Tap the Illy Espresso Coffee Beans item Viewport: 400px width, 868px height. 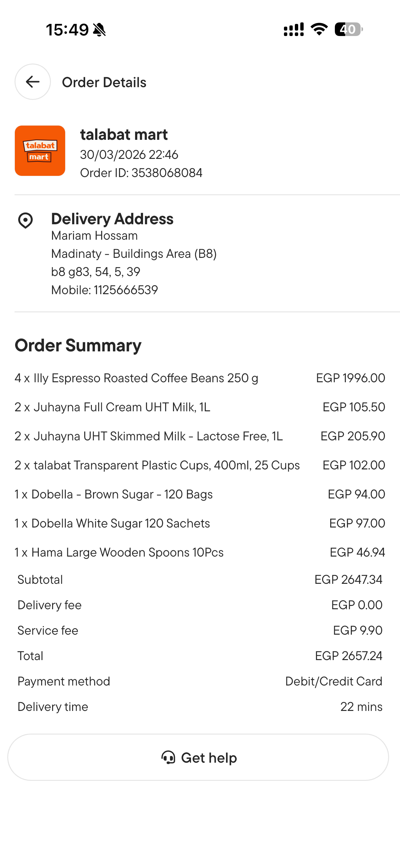pyautogui.click(x=136, y=378)
